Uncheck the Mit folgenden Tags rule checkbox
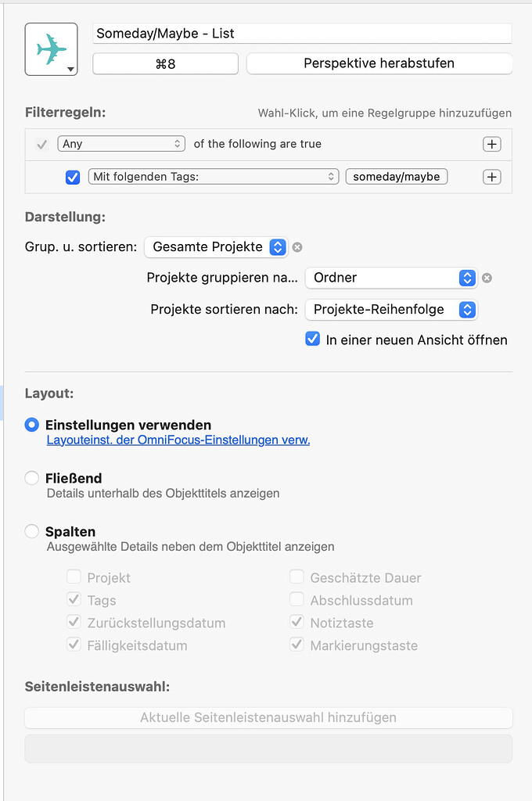 pos(73,178)
